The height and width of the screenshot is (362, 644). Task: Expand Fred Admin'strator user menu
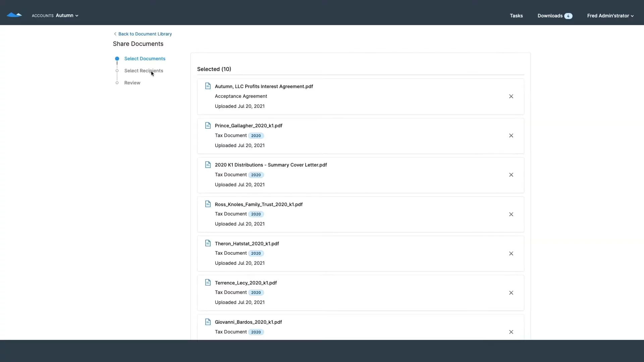610,16
